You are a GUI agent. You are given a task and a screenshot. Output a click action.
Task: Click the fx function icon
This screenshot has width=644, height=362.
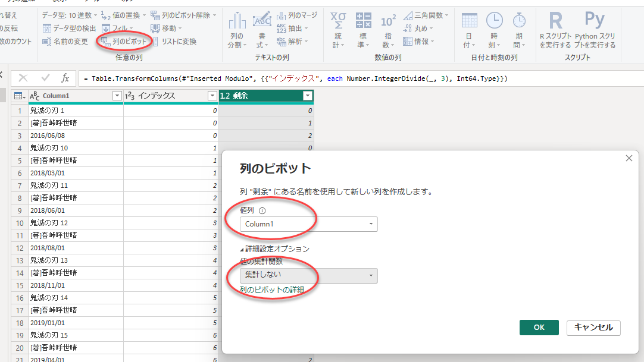tap(65, 78)
